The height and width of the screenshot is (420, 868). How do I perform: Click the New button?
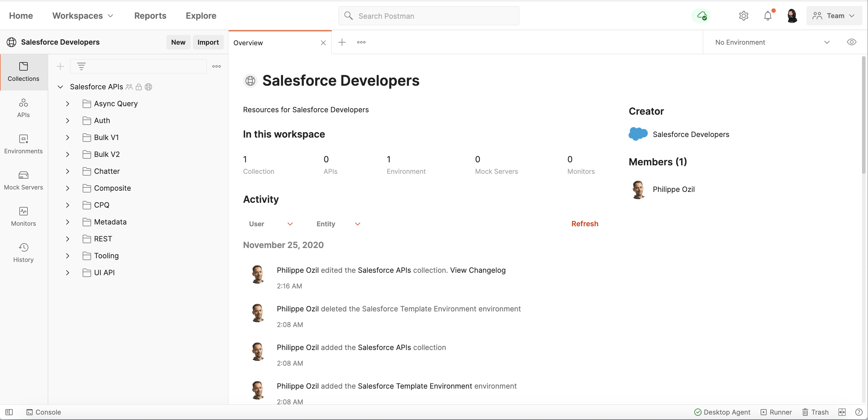pyautogui.click(x=178, y=42)
